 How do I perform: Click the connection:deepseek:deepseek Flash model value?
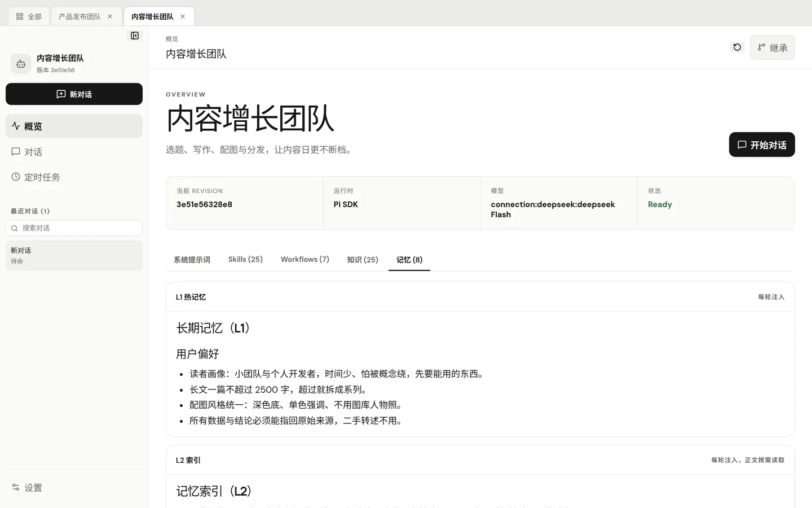(553, 209)
